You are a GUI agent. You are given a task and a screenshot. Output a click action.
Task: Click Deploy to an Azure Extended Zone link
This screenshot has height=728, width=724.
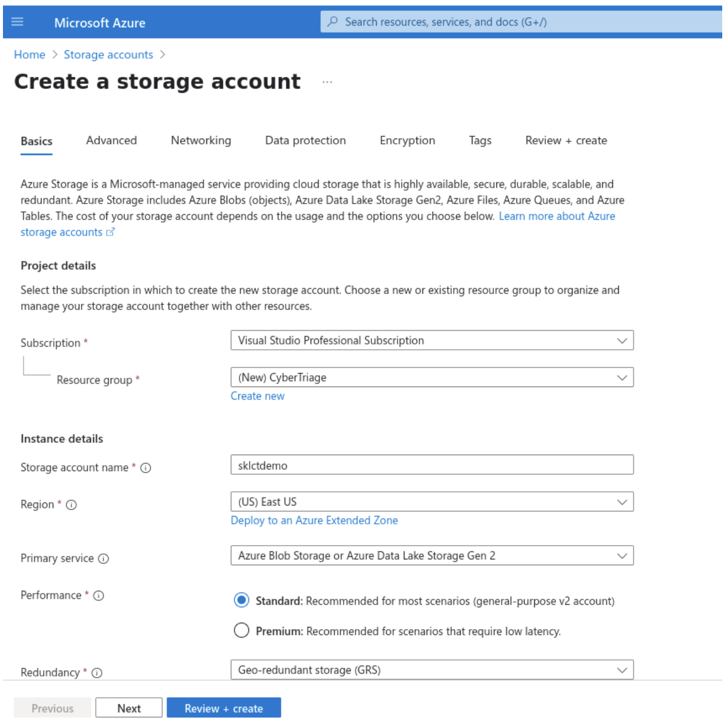pos(314,521)
